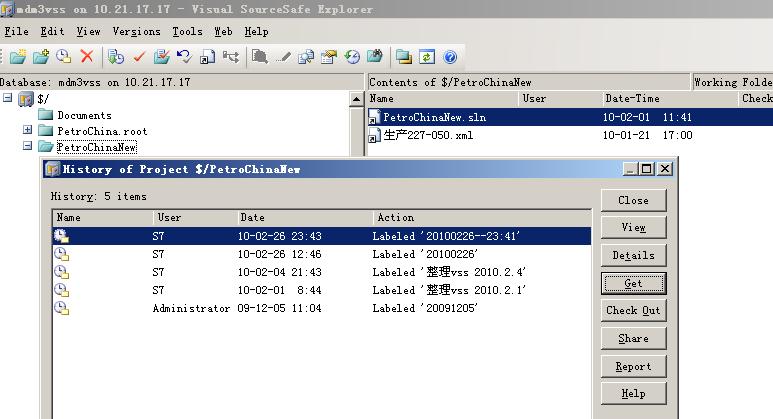Screen dimensions: 773x419
Task: Open the Tools menu
Action: pos(187,32)
